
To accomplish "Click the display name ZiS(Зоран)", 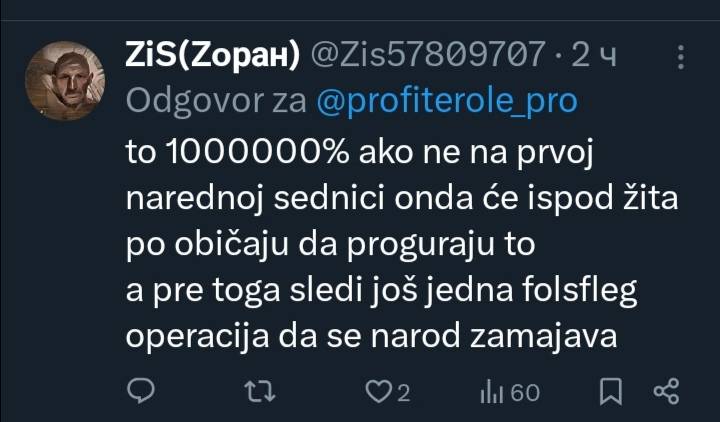I will [213, 55].
